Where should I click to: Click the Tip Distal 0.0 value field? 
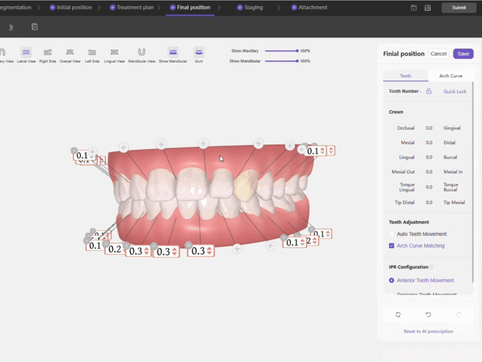429,202
